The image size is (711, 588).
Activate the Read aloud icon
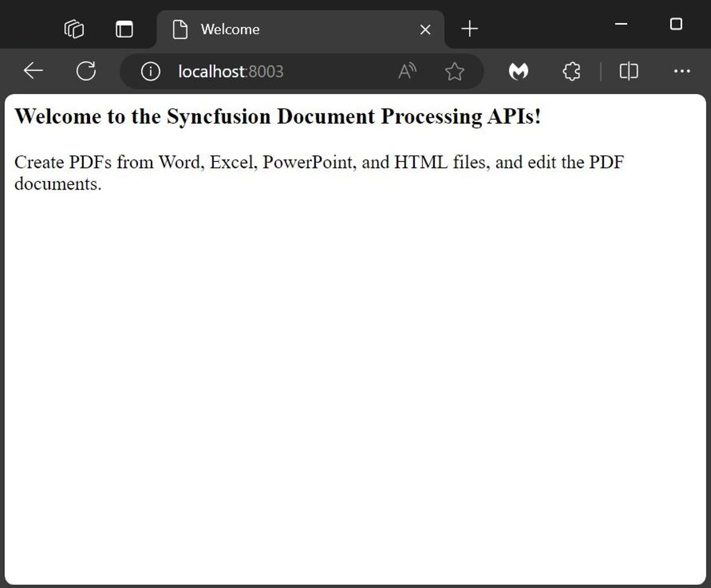pyautogui.click(x=407, y=72)
